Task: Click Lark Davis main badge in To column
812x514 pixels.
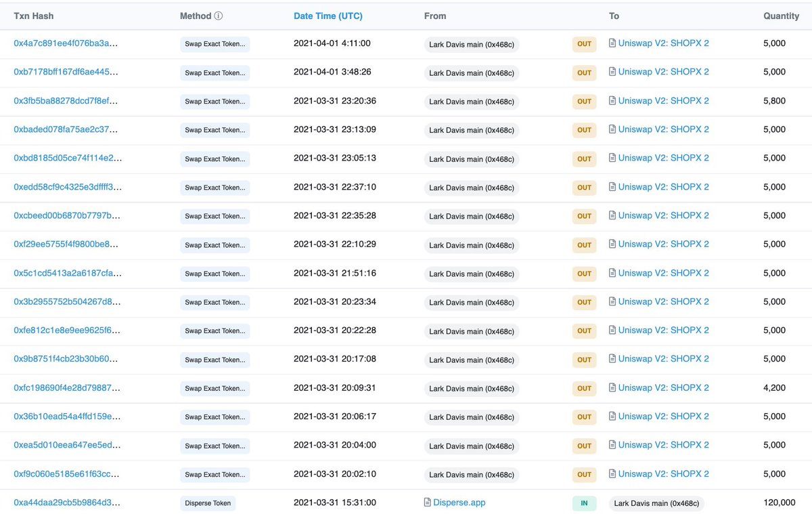Action: tap(656, 503)
